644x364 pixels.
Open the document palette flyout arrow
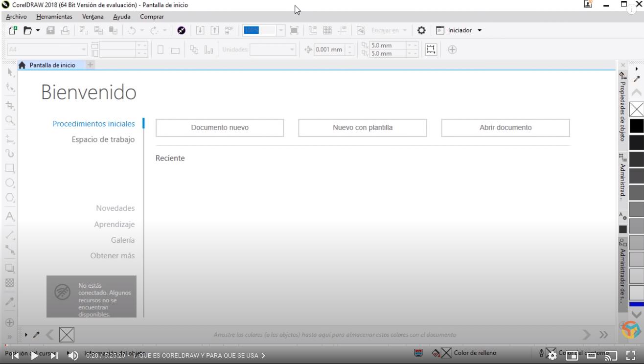[26, 335]
